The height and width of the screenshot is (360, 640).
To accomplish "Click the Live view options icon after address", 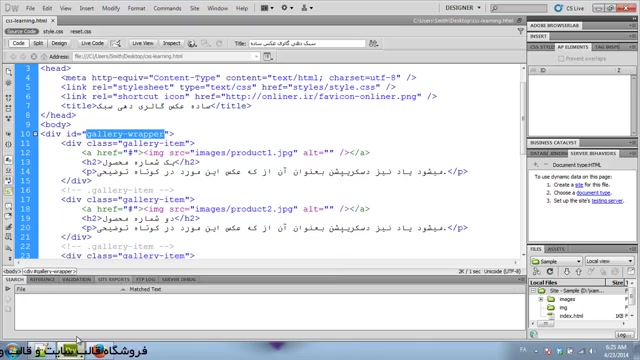I will 268,56.
